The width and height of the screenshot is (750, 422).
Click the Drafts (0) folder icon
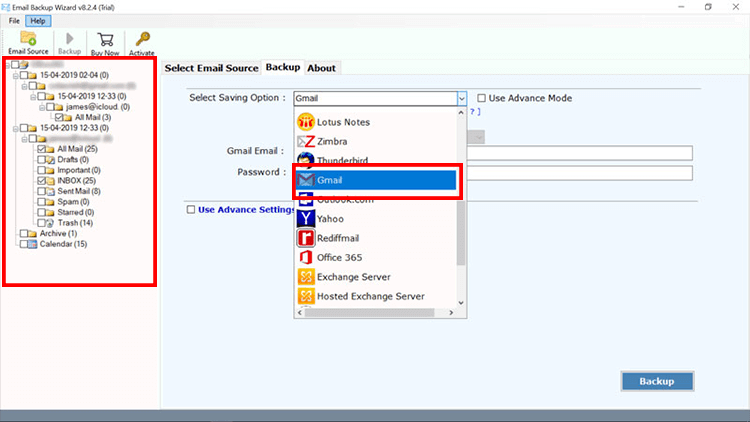[50, 160]
